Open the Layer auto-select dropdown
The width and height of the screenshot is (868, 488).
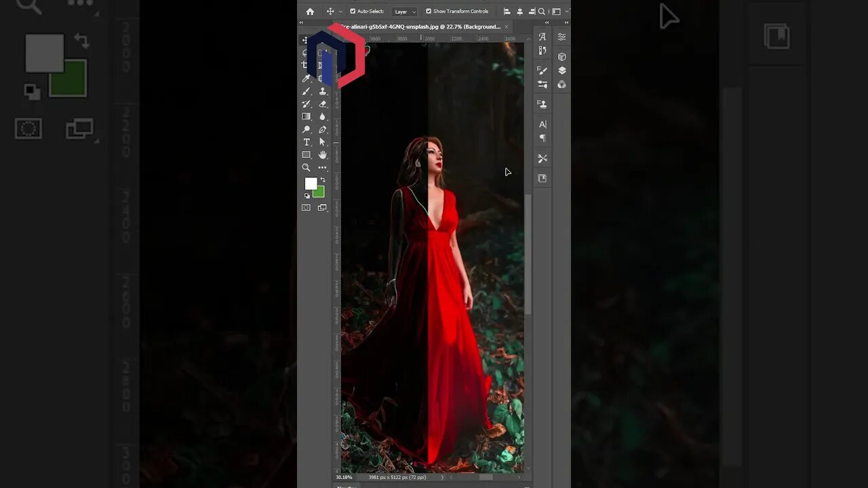(405, 12)
